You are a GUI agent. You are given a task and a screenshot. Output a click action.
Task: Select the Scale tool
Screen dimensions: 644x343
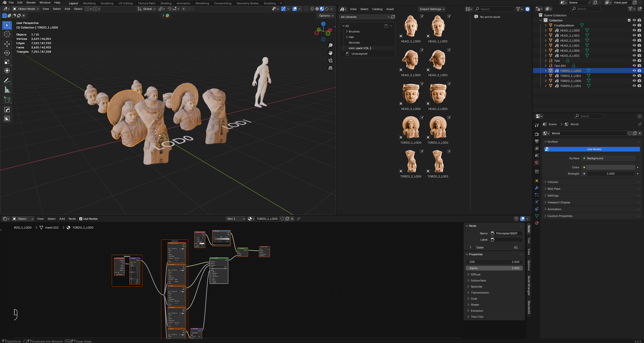(x=7, y=62)
